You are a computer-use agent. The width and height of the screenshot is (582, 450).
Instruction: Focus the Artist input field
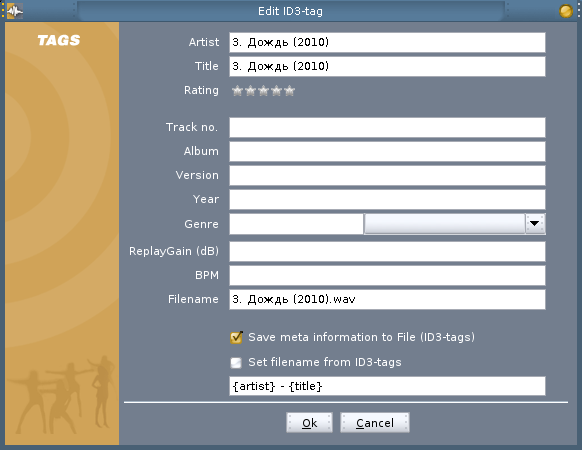click(387, 42)
